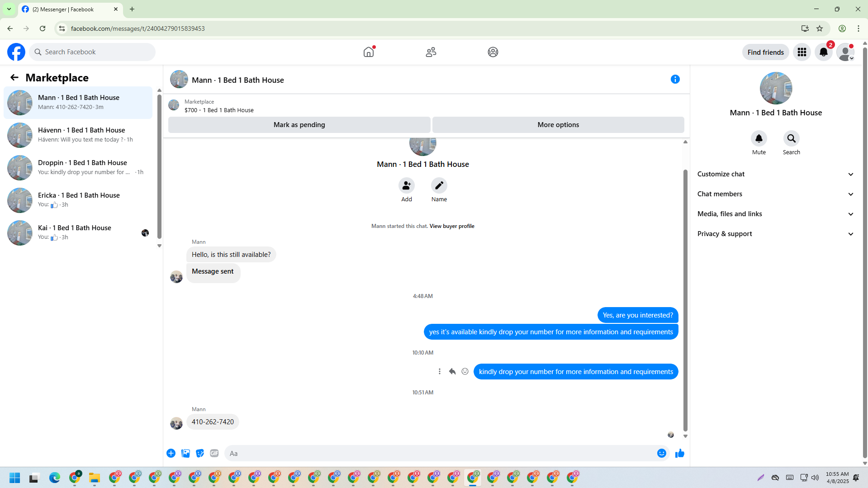The width and height of the screenshot is (868, 488).
Task: Attach a photo file in composer
Action: [x=185, y=453]
